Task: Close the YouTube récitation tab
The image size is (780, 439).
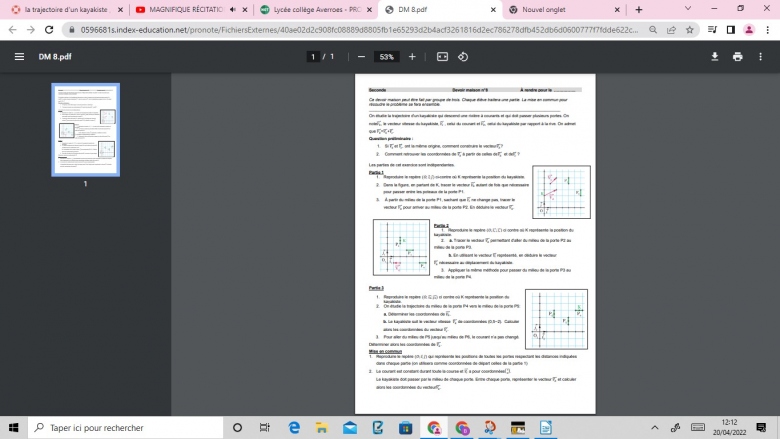Action: click(x=245, y=9)
